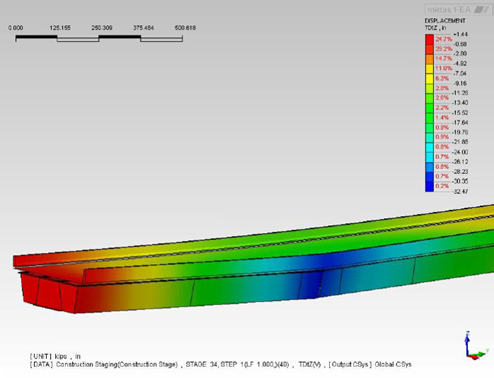The width and height of the screenshot is (494, 378).
Task: Select the orange legend band beside 14.7%
Action: click(x=429, y=59)
